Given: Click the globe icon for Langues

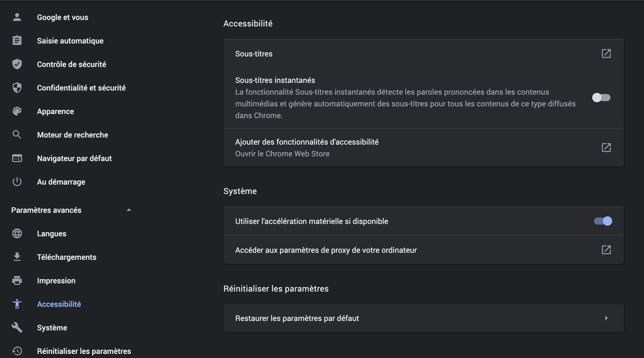Looking at the screenshot, I should pyautogui.click(x=17, y=233).
